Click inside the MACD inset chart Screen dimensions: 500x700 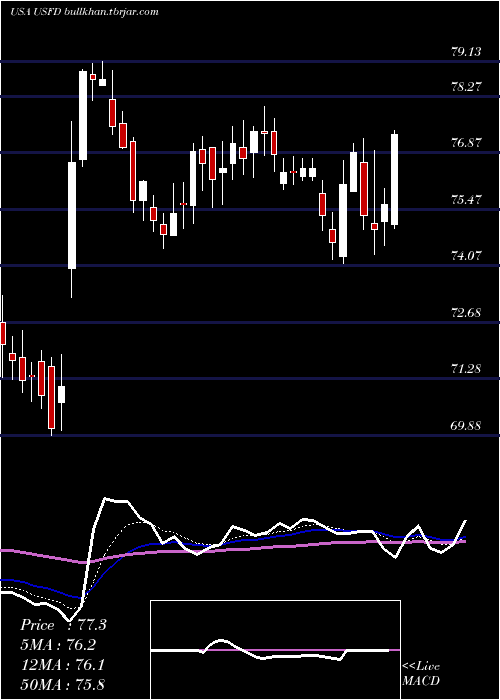point(275,650)
